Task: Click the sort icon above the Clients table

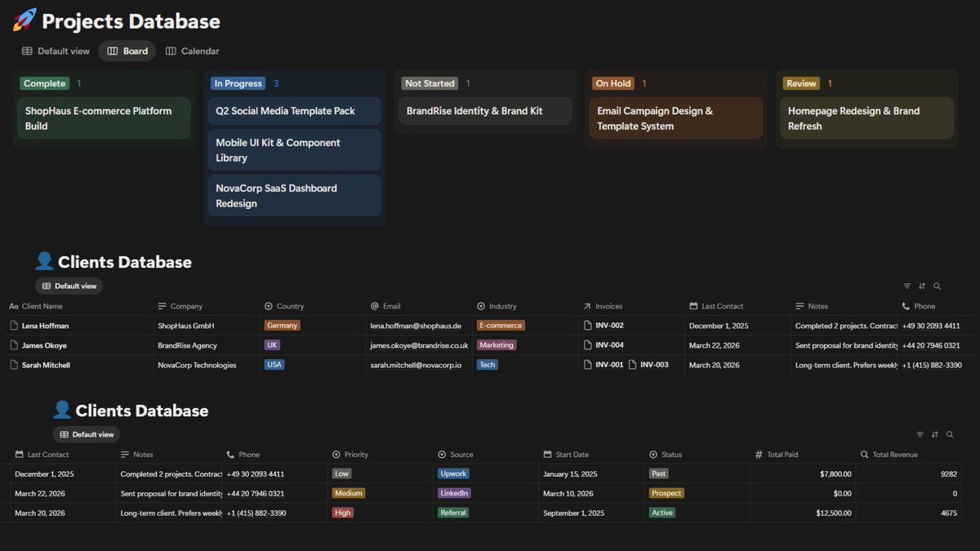Action: tap(921, 286)
